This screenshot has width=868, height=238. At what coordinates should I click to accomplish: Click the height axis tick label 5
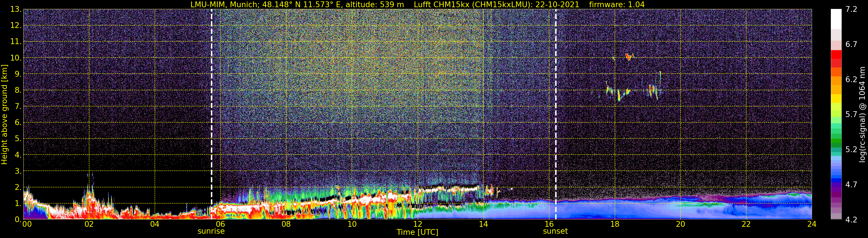(x=18, y=139)
